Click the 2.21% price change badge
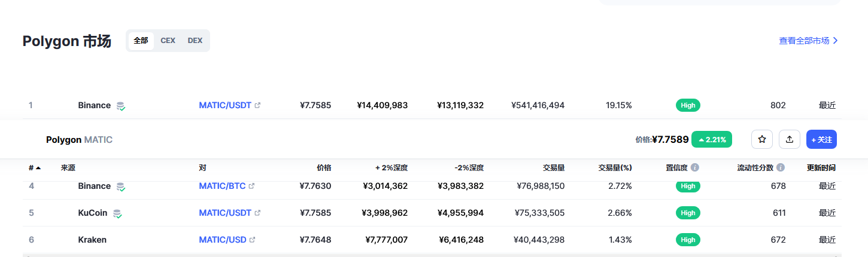868x257 pixels. (712, 139)
